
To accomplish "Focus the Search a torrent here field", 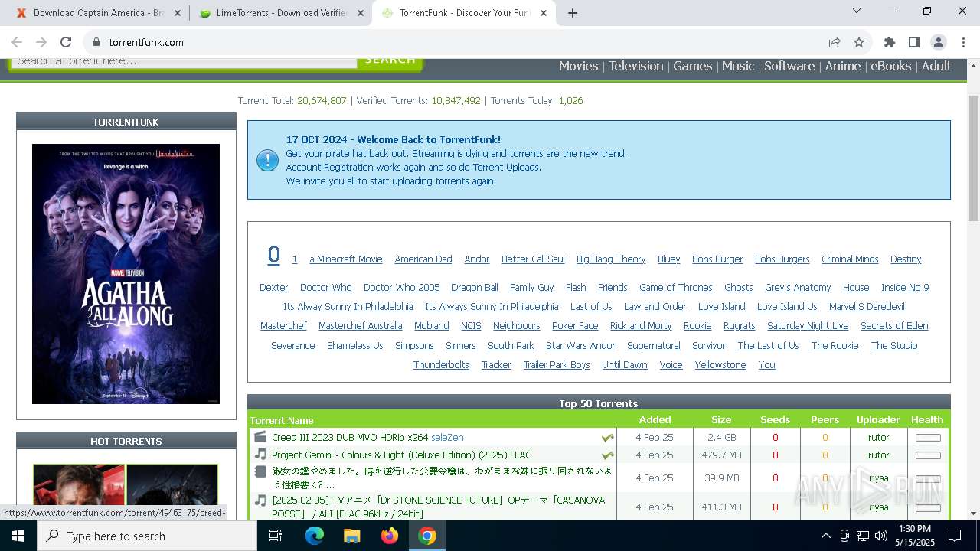I will click(x=184, y=61).
